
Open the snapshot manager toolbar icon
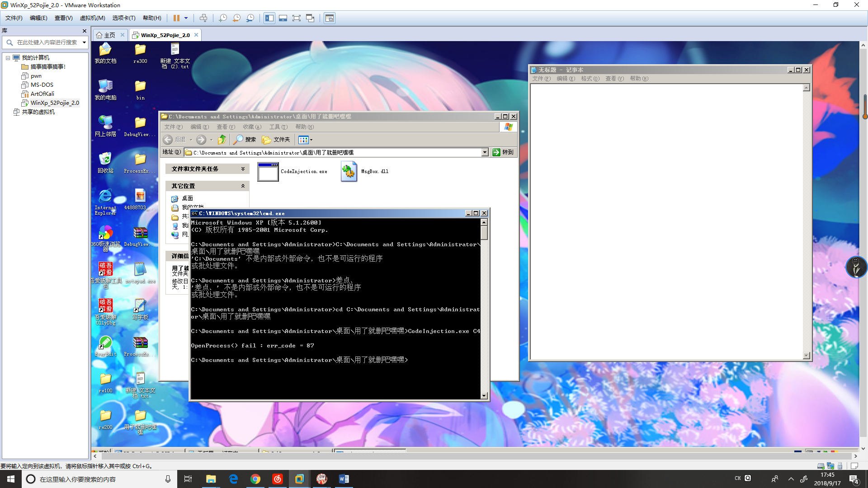point(250,18)
